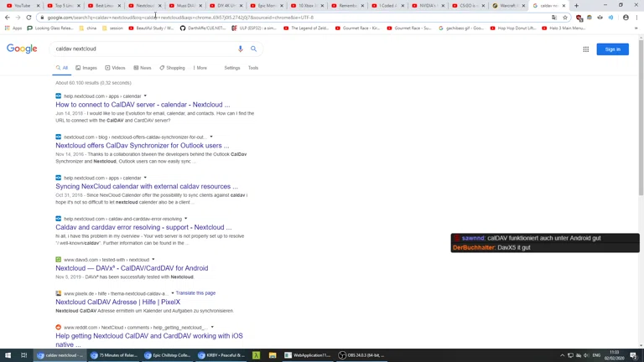
Task: Click the page vertical scrollbar thumb
Action: pyautogui.click(x=641, y=117)
